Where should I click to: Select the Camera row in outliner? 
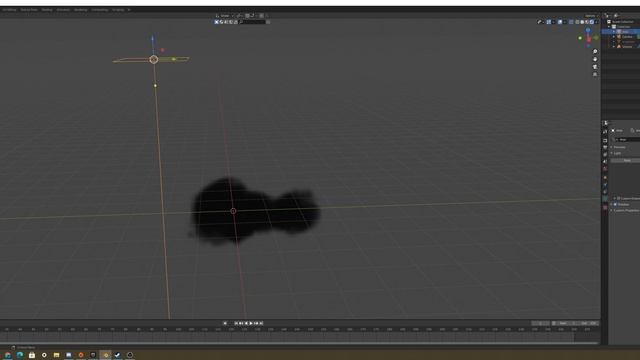pyautogui.click(x=627, y=37)
